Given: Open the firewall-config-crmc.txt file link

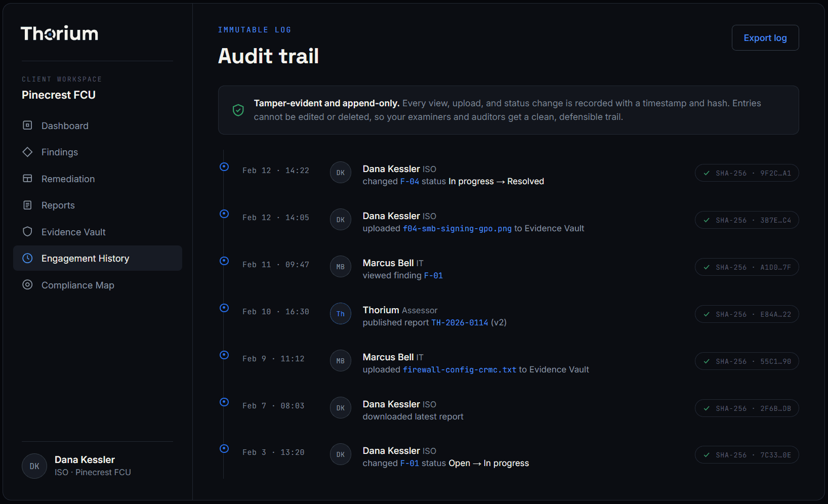Looking at the screenshot, I should (x=460, y=369).
